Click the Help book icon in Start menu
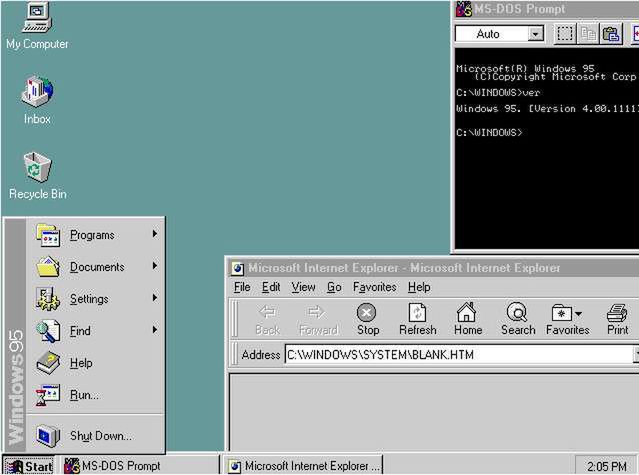639x475 pixels. 48,363
